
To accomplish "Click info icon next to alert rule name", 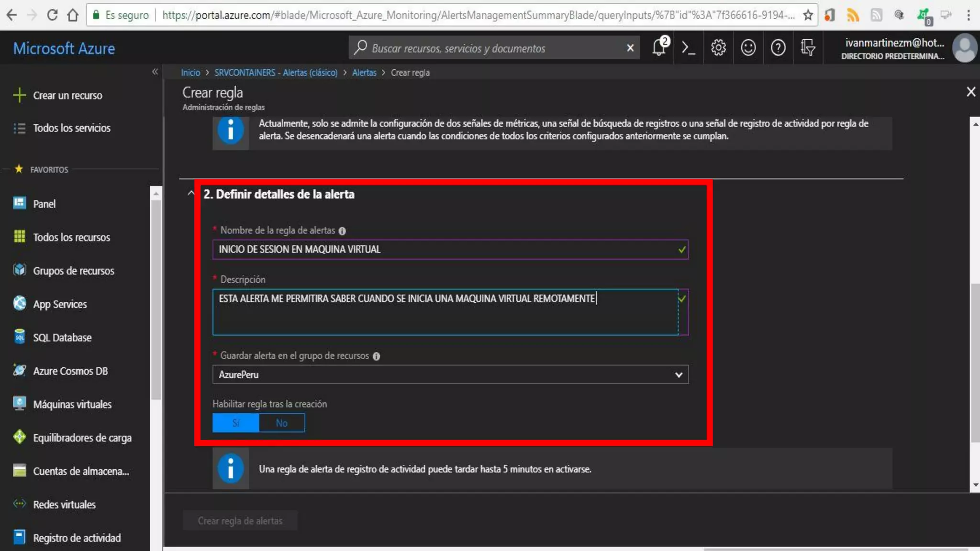I will [342, 231].
